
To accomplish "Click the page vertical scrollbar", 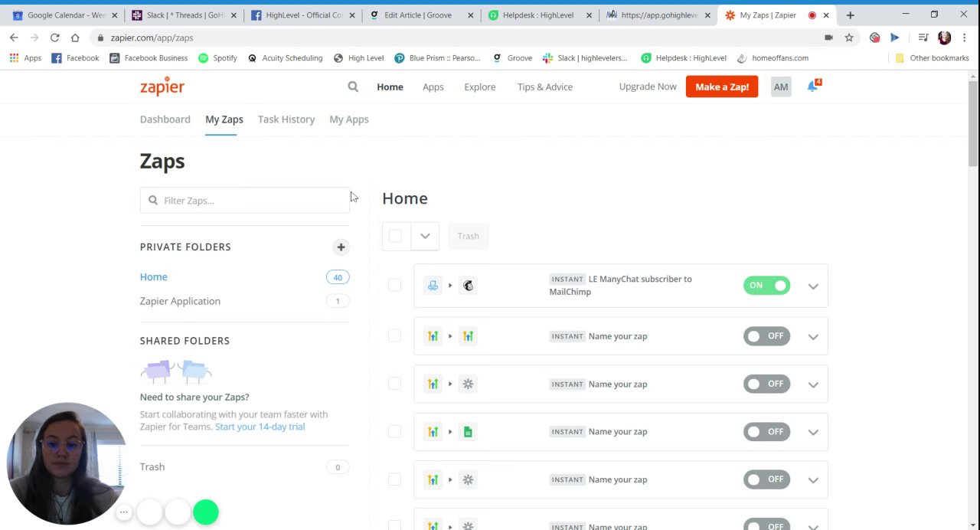I will pyautogui.click(x=973, y=123).
